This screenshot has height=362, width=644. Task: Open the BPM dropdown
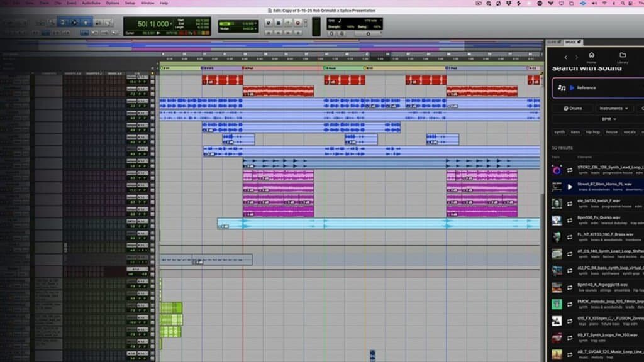[608, 118]
